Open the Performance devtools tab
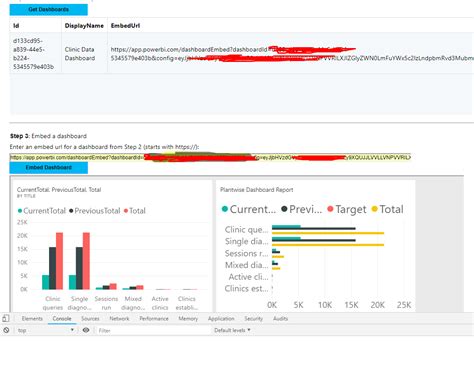Screen dimensions: 474x365 154,319
